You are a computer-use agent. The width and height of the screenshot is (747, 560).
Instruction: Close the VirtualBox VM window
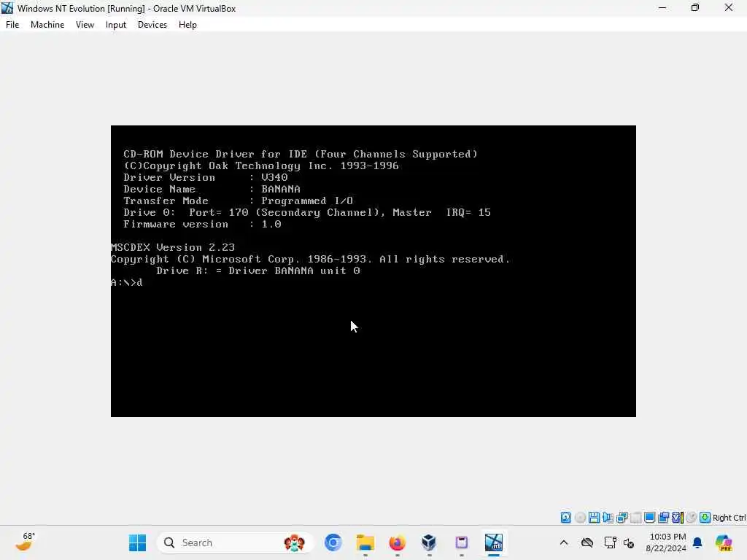click(x=729, y=8)
